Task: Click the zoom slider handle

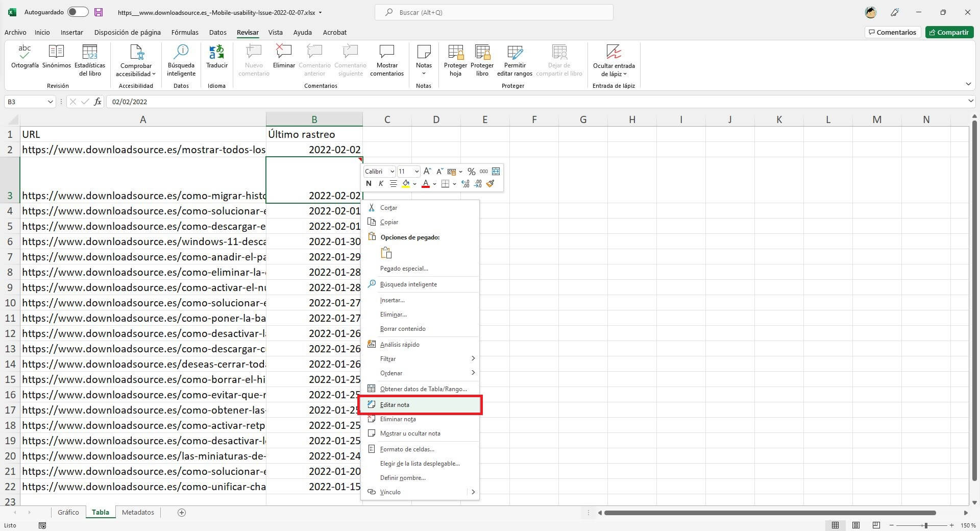Action: click(925, 525)
